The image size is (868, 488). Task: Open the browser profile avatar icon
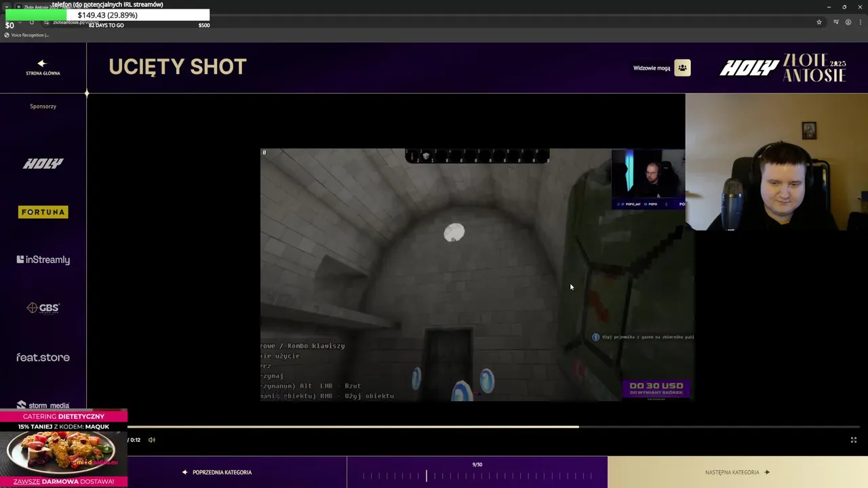tap(848, 22)
